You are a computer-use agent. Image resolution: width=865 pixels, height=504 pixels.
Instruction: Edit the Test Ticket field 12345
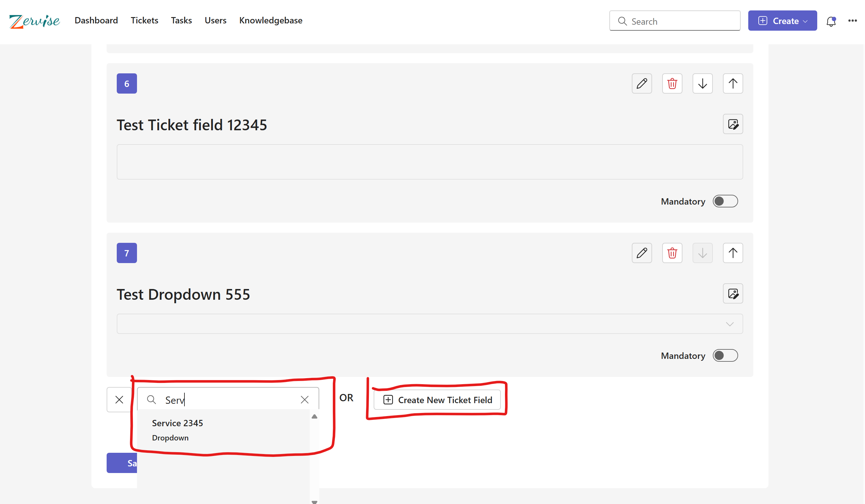click(642, 83)
